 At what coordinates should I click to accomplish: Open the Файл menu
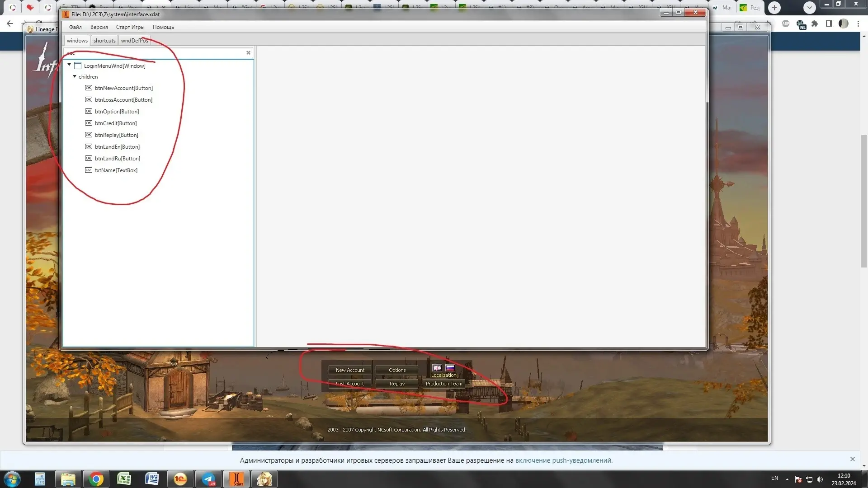click(x=75, y=27)
